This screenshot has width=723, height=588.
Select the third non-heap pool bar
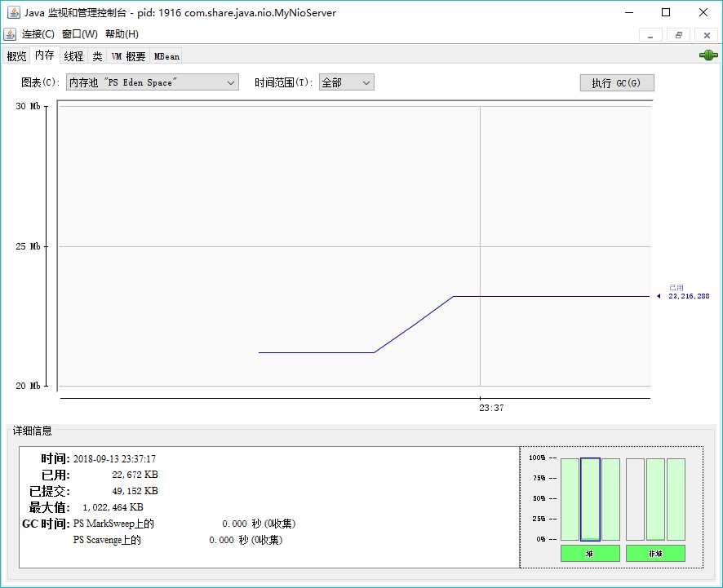(676, 499)
